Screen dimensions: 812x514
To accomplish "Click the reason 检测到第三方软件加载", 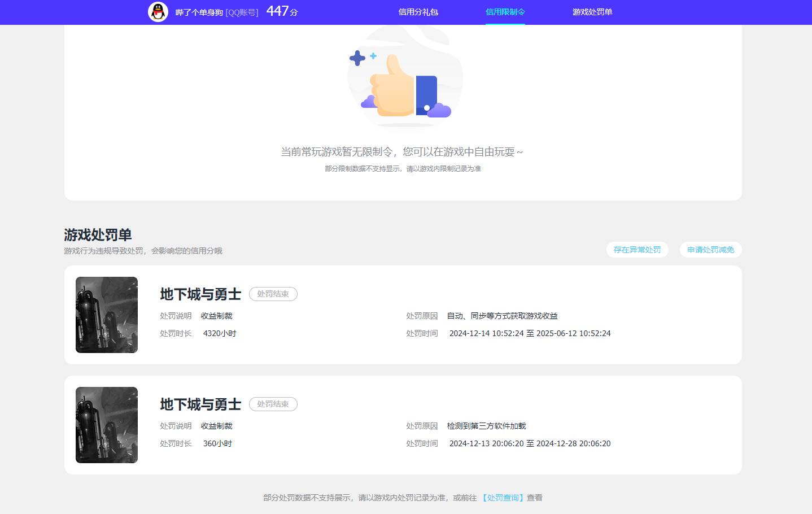I will pyautogui.click(x=486, y=426).
